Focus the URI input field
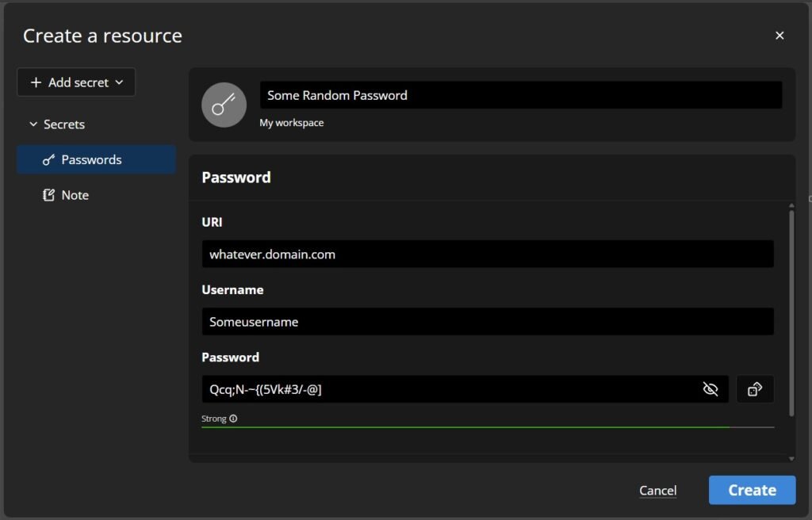 click(x=487, y=254)
